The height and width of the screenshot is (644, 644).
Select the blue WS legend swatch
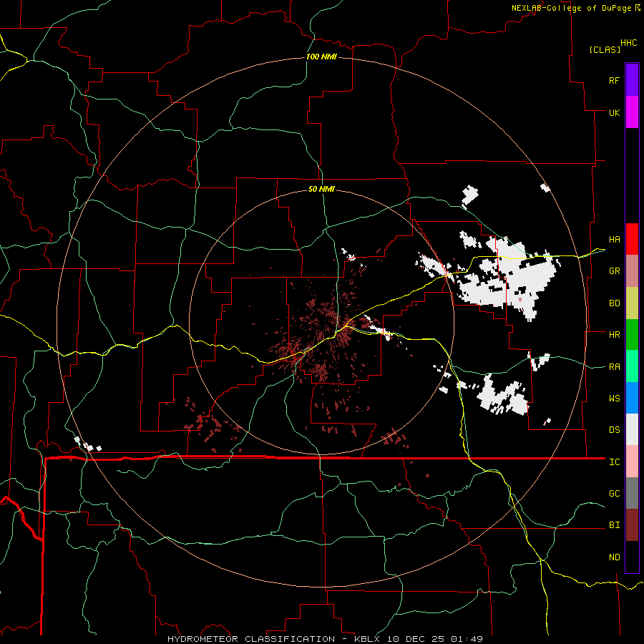click(632, 398)
